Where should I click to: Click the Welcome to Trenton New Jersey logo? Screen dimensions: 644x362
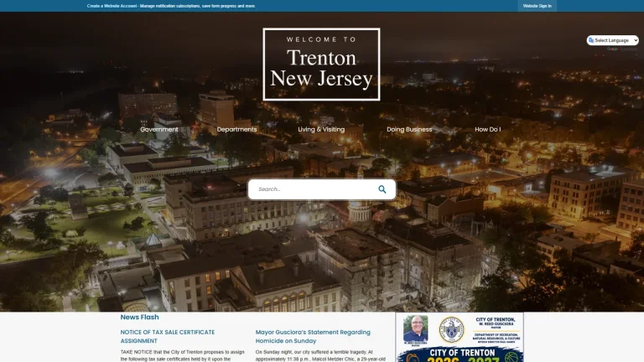click(x=321, y=64)
